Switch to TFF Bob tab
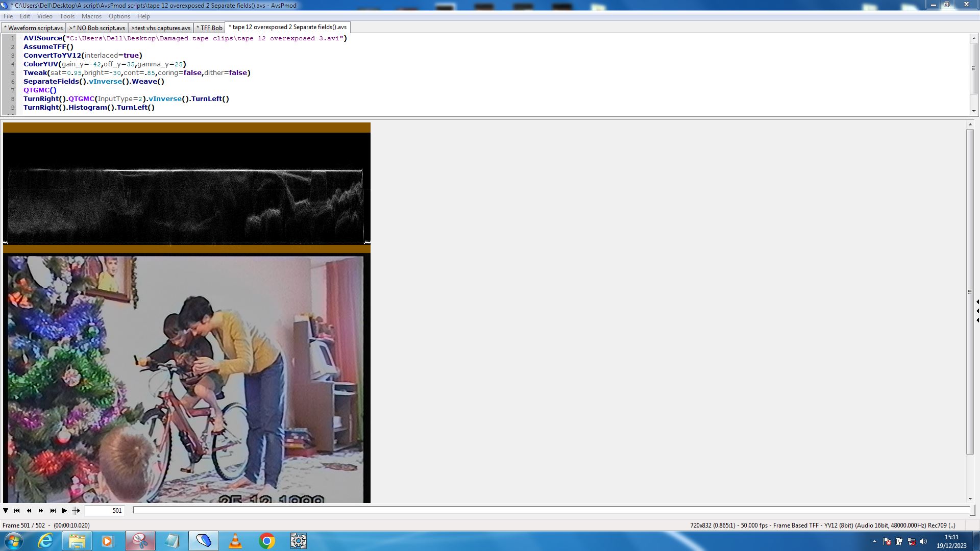The width and height of the screenshot is (980, 551). [209, 28]
